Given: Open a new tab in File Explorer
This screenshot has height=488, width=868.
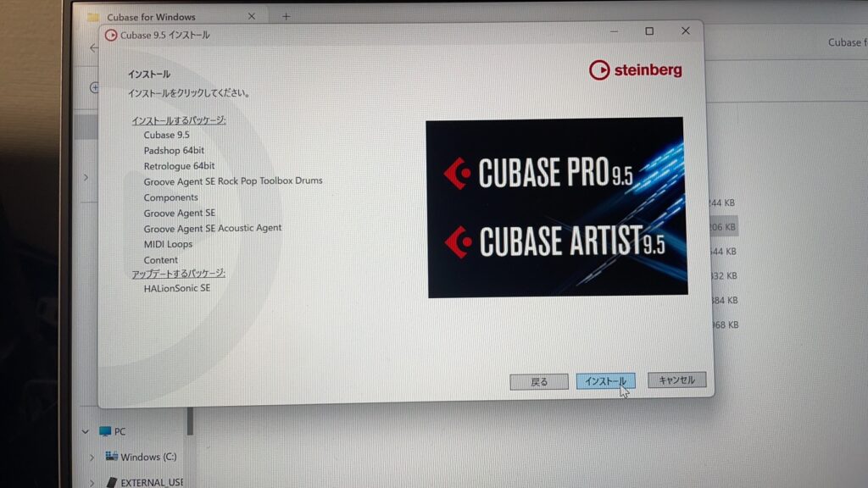Looking at the screenshot, I should click(x=287, y=17).
